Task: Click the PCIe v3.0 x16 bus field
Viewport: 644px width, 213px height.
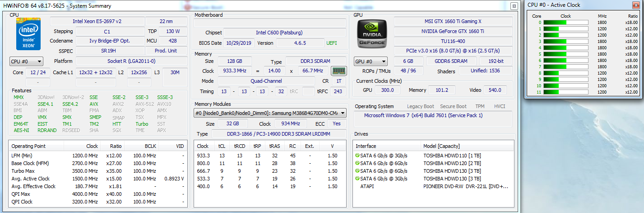Action: 453,51
